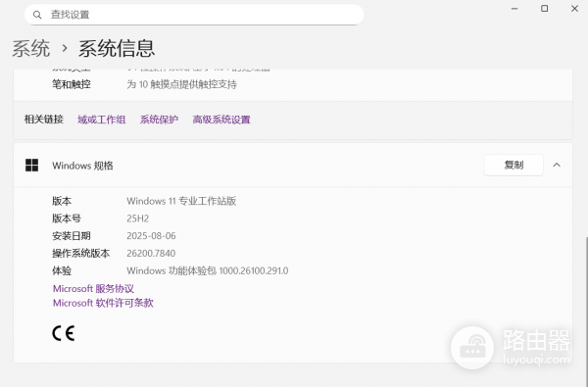Click the 安装日期 label
Image resolution: width=588 pixels, height=387 pixels.
(72, 236)
